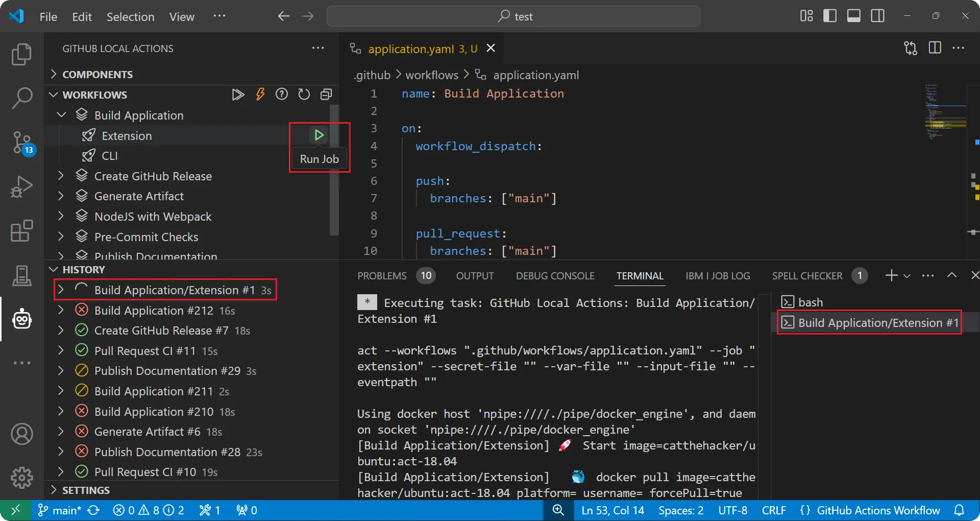Click the zoom magnifier icon in status bar

(558, 510)
